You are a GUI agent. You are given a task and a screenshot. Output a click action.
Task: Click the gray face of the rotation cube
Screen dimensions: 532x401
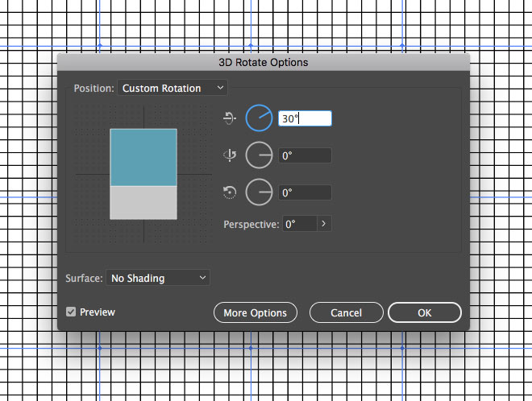pos(143,203)
